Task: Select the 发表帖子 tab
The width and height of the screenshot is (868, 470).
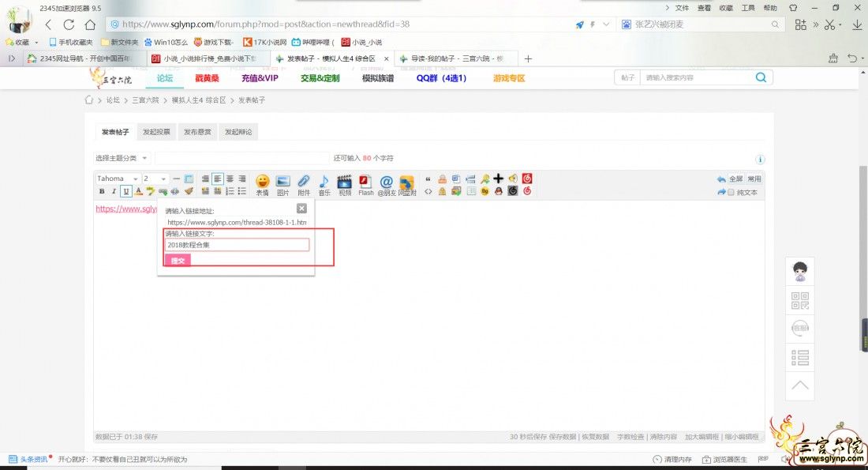Action: (x=115, y=132)
